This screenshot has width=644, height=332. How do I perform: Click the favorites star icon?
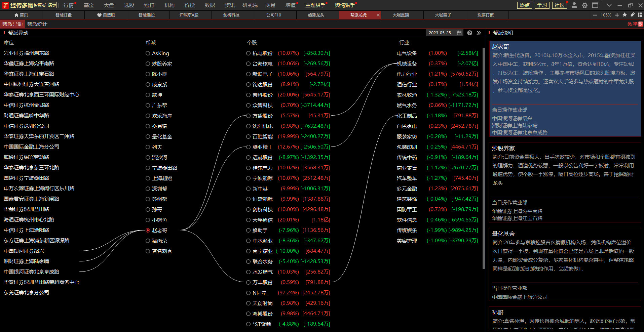[x=625, y=15]
